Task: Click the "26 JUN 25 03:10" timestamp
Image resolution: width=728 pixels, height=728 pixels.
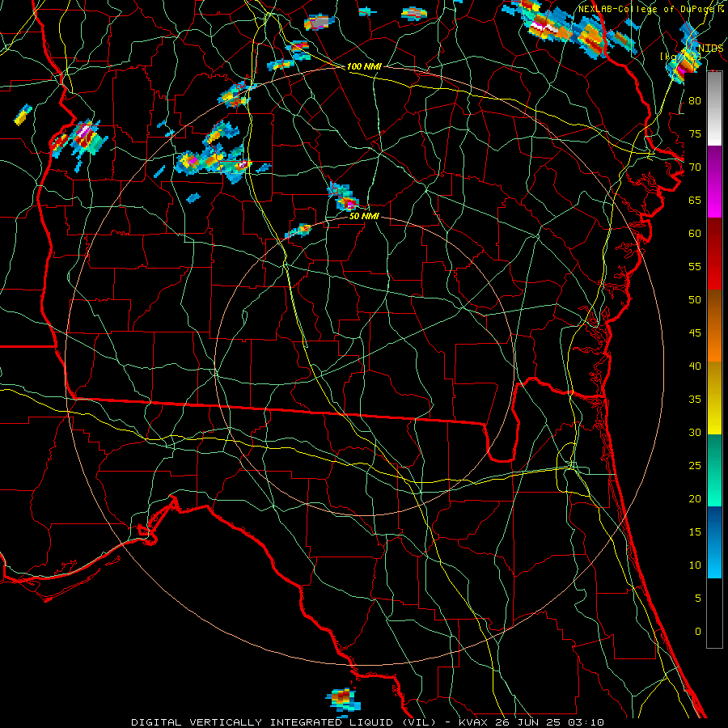Action: 550,722
